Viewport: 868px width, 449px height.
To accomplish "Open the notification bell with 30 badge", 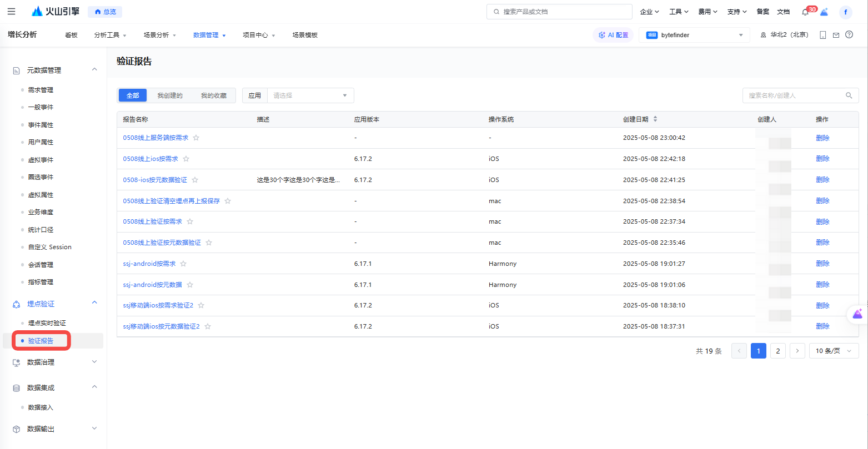I will 805,12.
